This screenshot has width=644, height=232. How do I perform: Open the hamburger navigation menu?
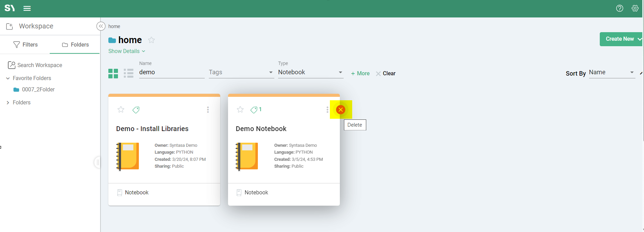pos(27,8)
